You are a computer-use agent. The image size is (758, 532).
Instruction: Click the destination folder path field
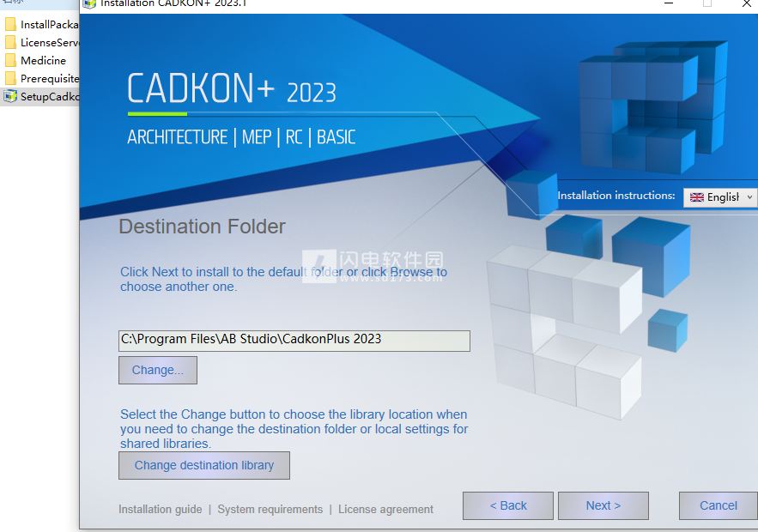click(294, 341)
